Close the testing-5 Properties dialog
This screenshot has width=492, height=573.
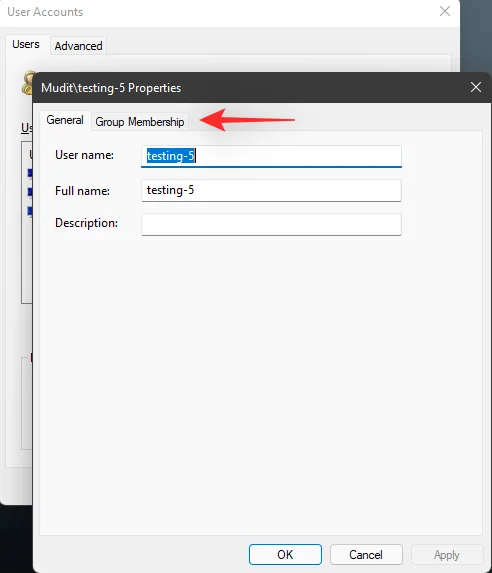click(x=476, y=87)
